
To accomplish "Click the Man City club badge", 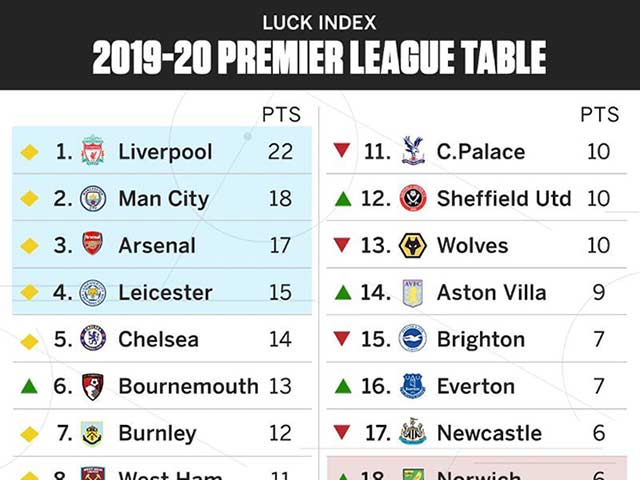I will coord(93,198).
